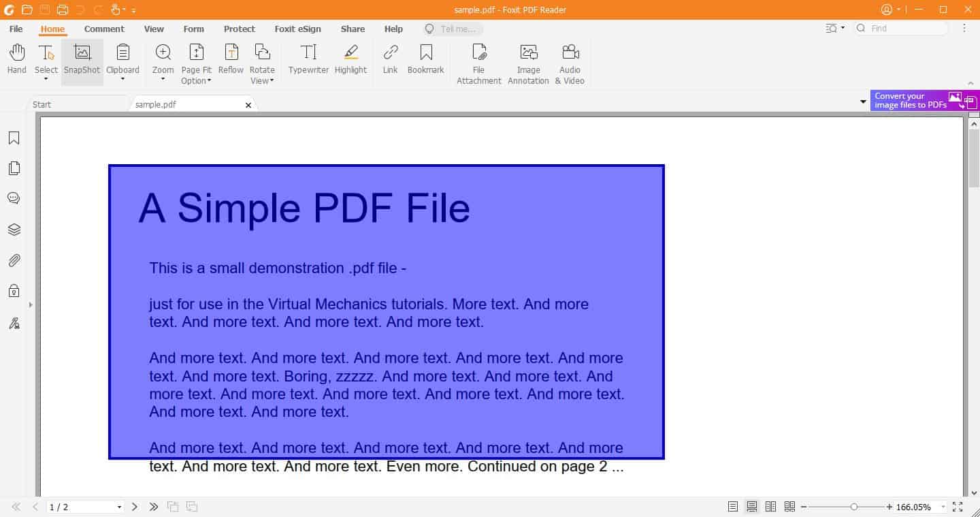Expand the quick access toolbar customize arrow

pos(134,10)
